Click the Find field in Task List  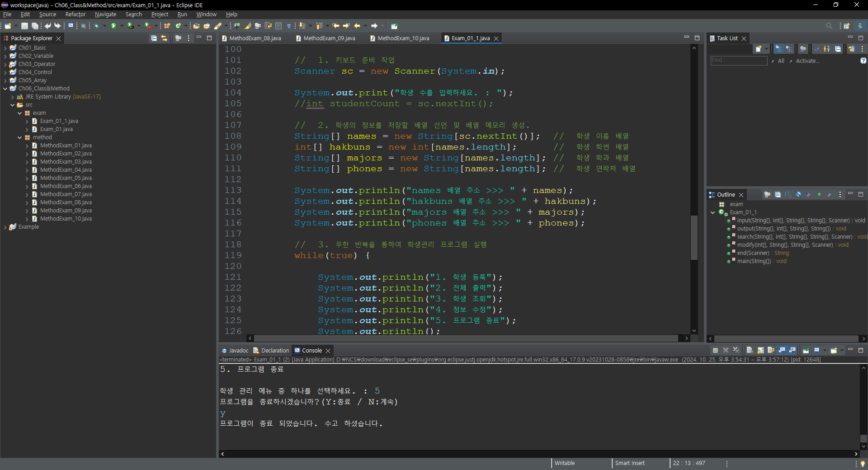point(739,61)
